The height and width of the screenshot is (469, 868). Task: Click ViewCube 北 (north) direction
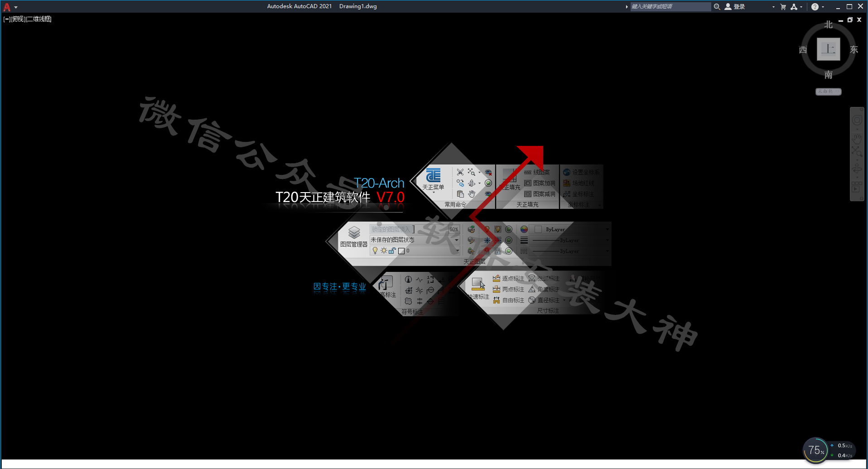tap(829, 24)
